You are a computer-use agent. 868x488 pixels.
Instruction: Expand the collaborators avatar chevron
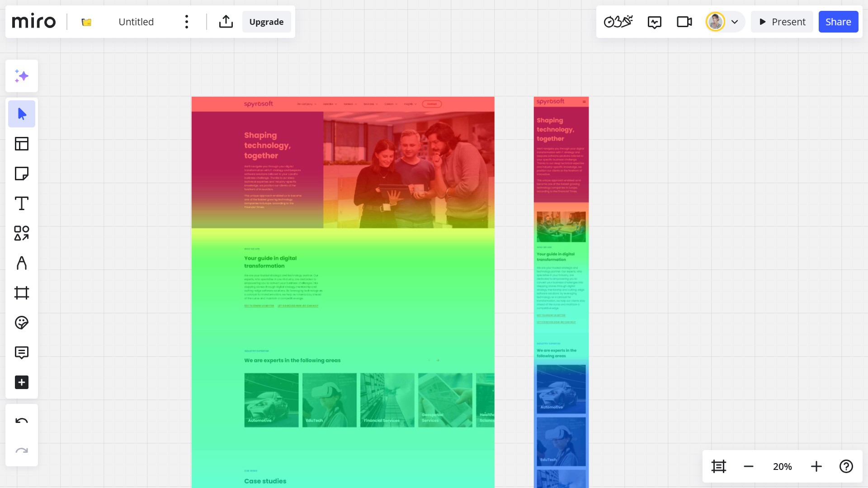[x=735, y=22]
